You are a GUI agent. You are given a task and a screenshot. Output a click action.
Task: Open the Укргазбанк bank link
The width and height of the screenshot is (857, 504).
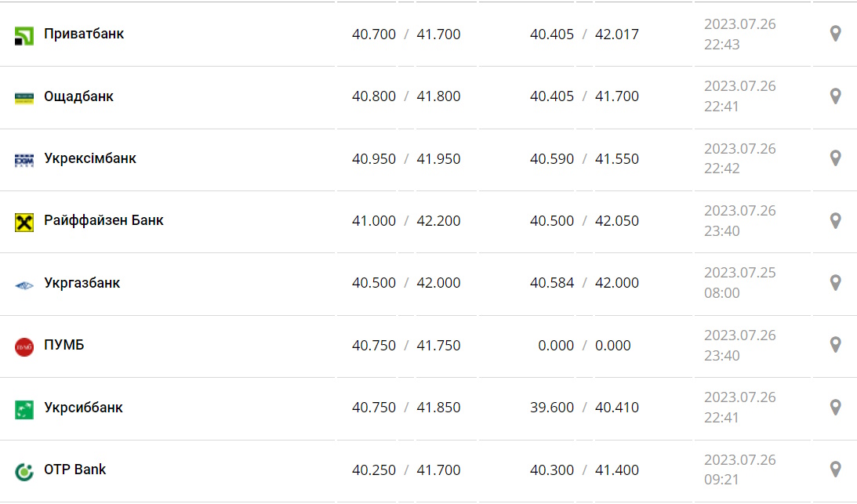tap(82, 283)
